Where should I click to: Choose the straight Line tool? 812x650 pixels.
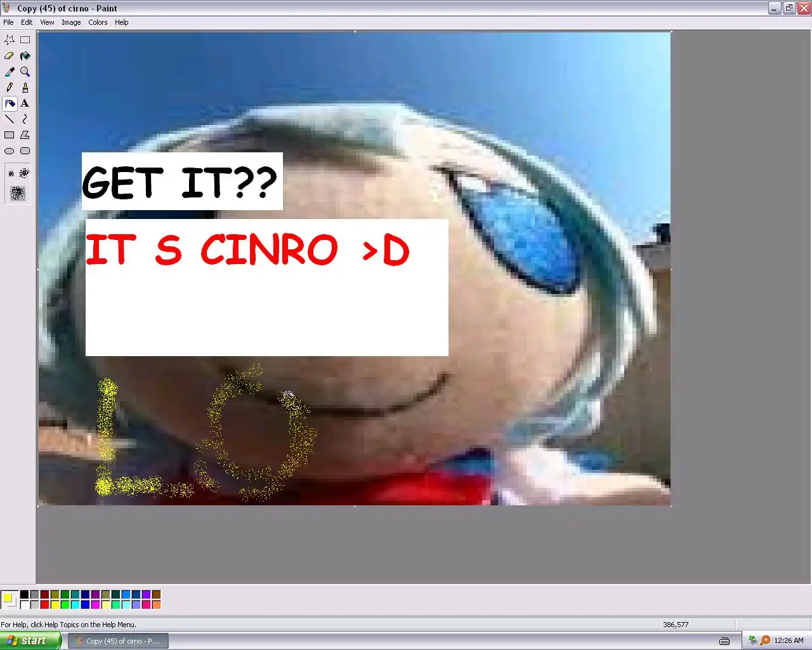(x=10, y=119)
